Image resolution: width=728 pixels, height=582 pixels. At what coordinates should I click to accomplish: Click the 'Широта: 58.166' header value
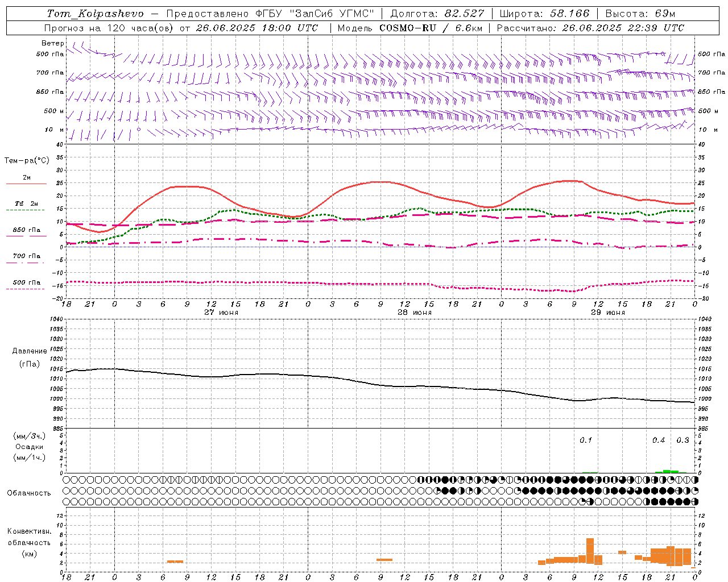click(x=545, y=14)
